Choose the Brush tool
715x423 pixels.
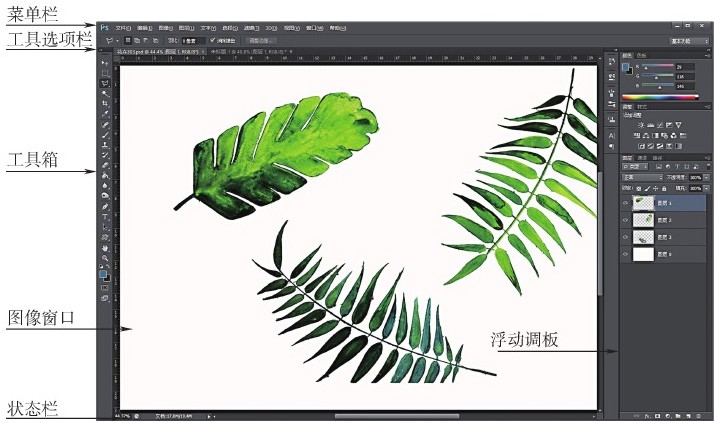105,135
